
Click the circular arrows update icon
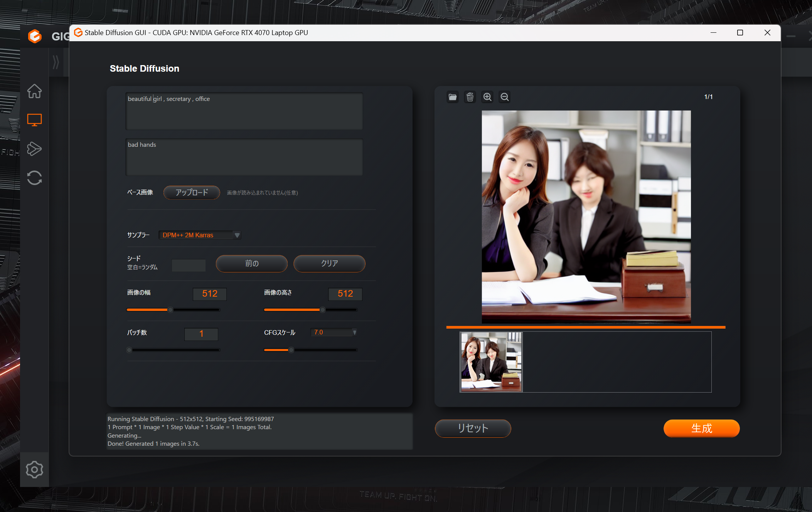point(34,178)
